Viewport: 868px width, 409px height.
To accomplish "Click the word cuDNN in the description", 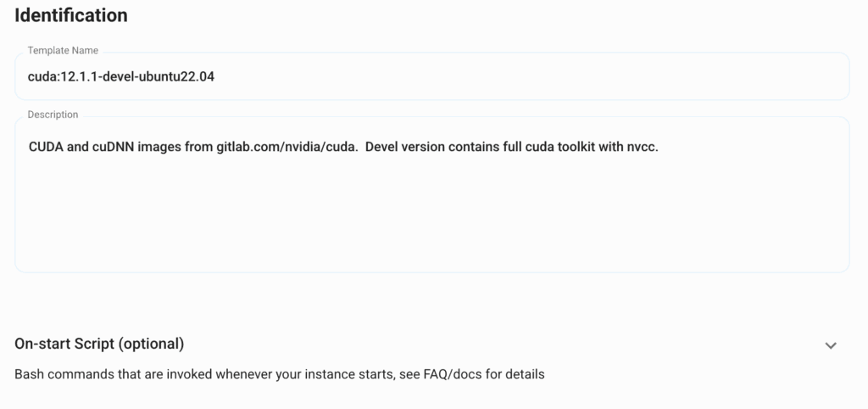I will (x=113, y=147).
